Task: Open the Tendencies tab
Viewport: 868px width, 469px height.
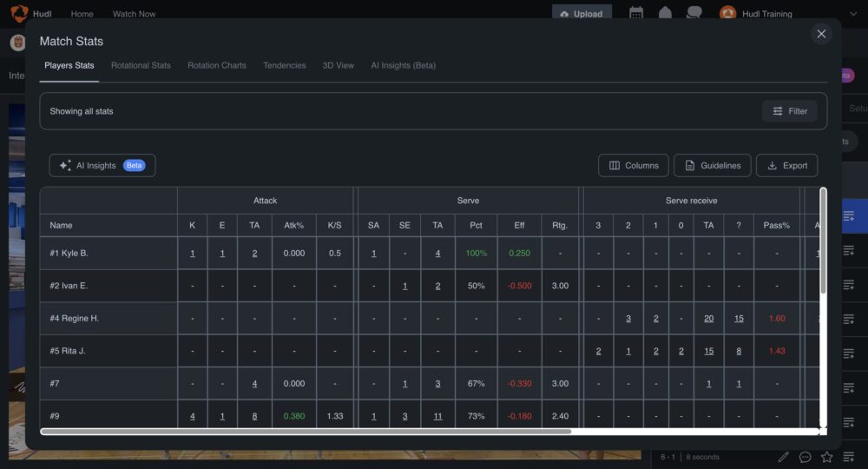Action: pyautogui.click(x=285, y=66)
